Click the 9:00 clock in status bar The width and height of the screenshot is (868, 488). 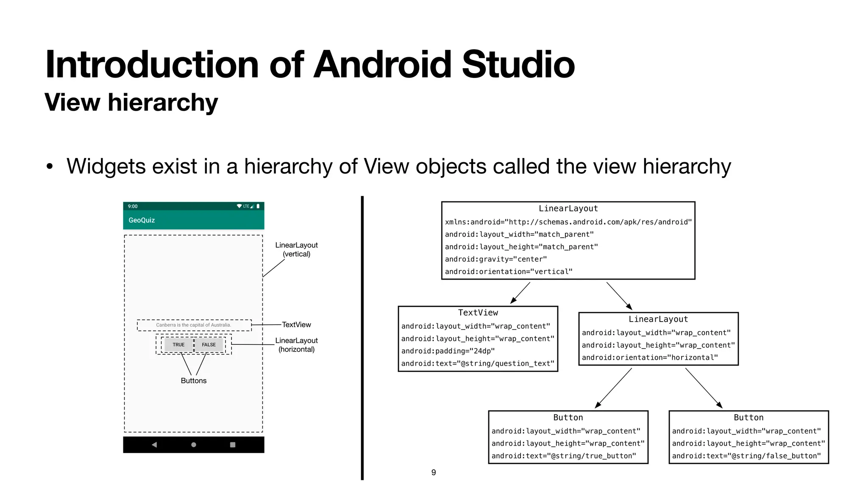(133, 206)
